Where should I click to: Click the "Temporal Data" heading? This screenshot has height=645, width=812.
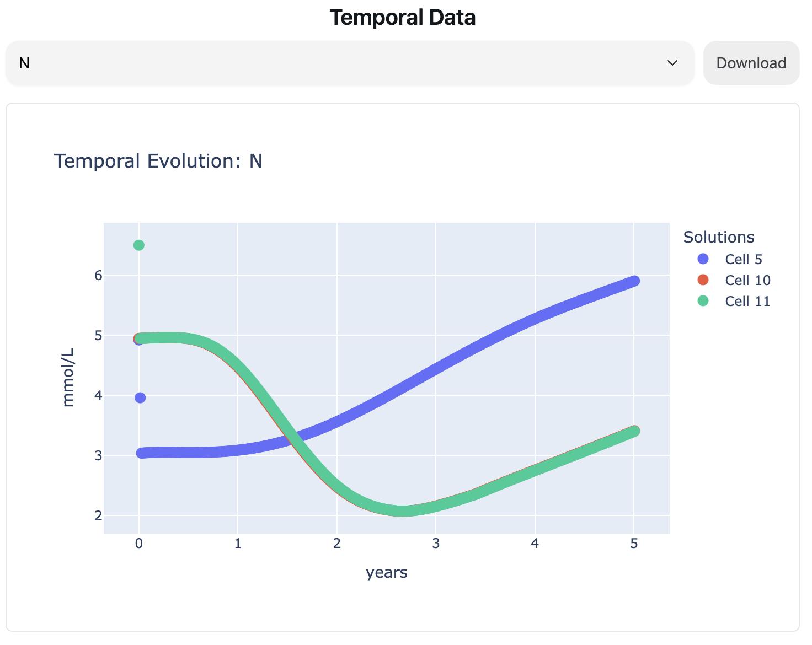tap(403, 18)
